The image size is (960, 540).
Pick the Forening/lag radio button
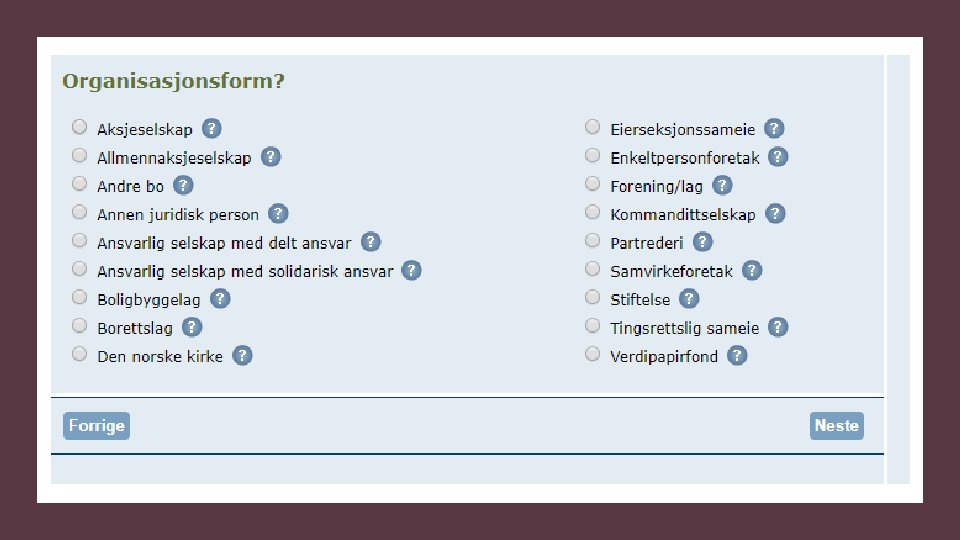coord(593,185)
